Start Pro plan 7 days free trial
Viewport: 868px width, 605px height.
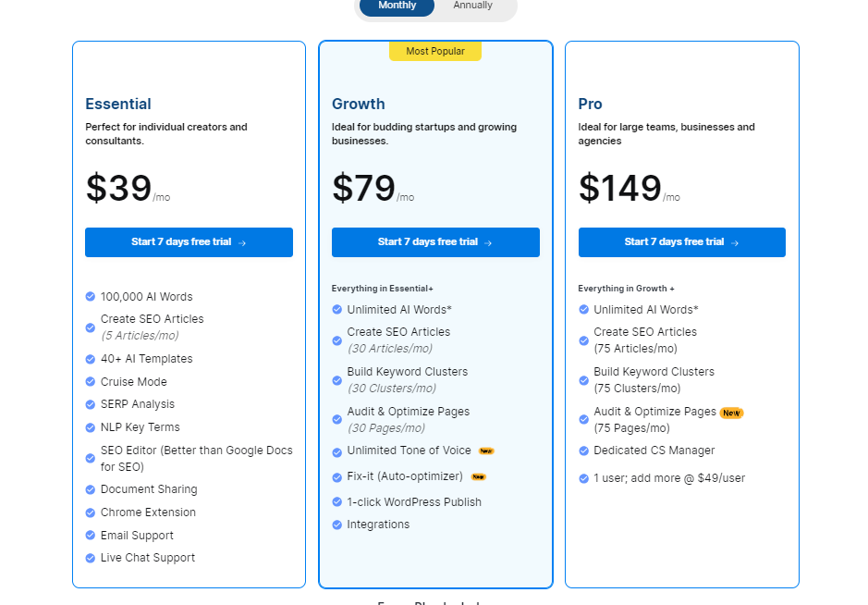pos(682,242)
